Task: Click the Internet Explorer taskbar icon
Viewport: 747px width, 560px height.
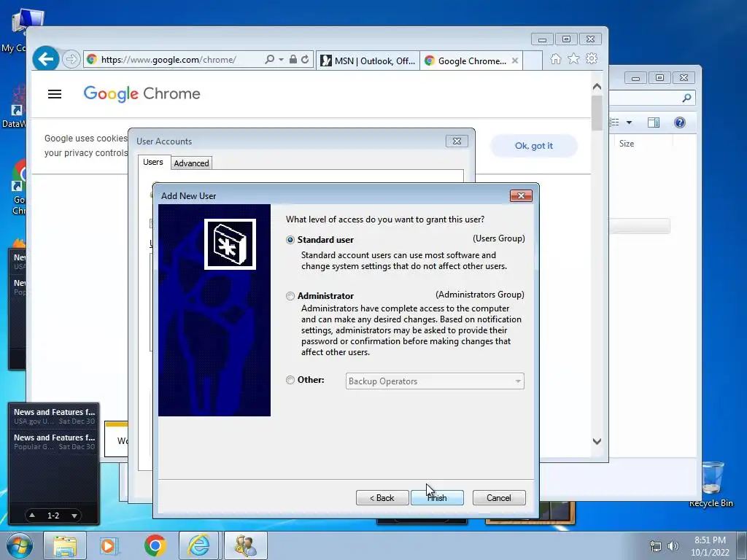Action: coord(198,545)
